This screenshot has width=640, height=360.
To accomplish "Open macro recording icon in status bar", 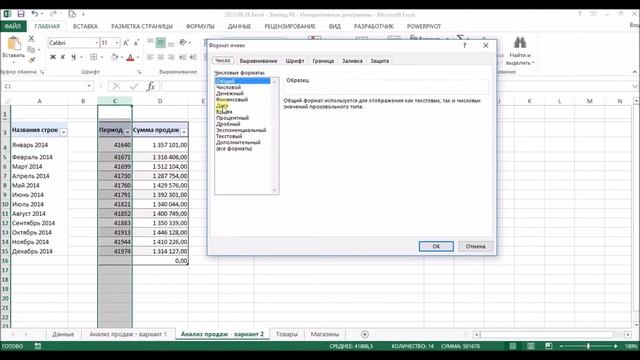I will [38, 346].
